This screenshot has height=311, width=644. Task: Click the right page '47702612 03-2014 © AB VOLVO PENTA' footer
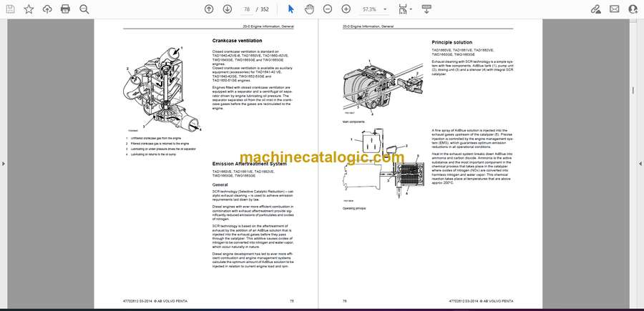point(481,301)
